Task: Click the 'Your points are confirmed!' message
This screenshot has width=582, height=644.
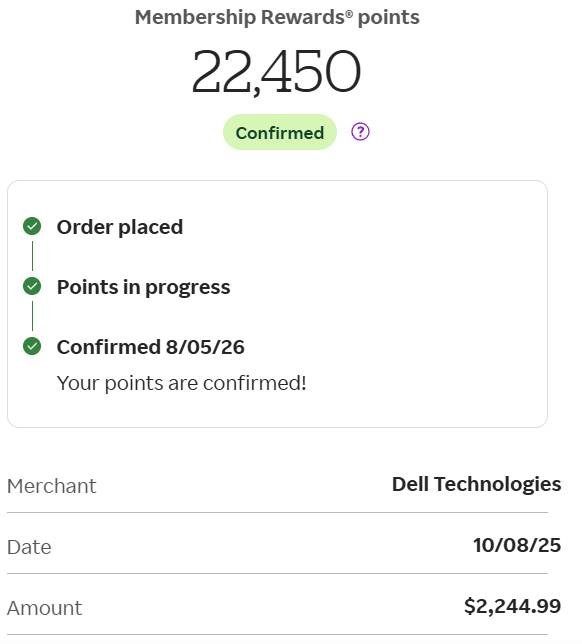Action: (x=182, y=384)
